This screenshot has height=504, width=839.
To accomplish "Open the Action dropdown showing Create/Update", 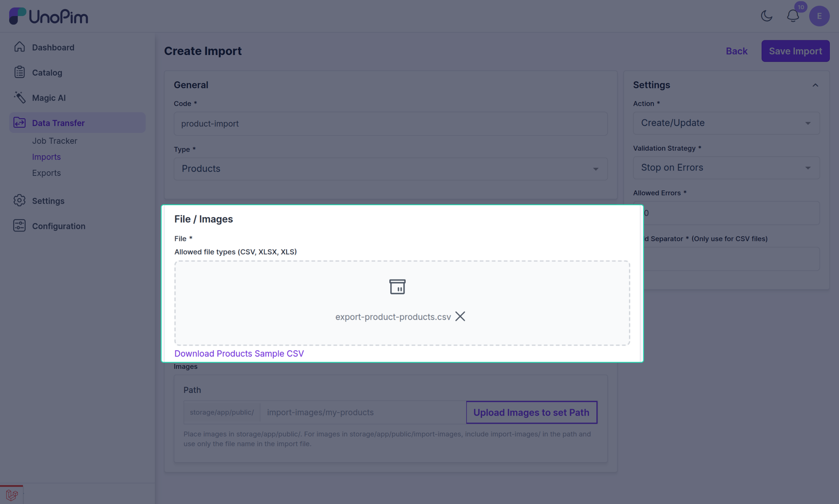I will point(726,122).
